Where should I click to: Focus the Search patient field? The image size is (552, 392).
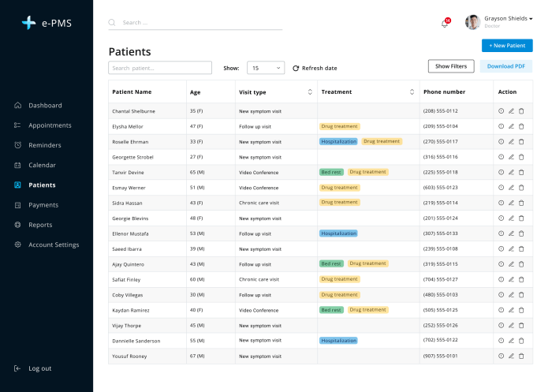pyautogui.click(x=160, y=68)
